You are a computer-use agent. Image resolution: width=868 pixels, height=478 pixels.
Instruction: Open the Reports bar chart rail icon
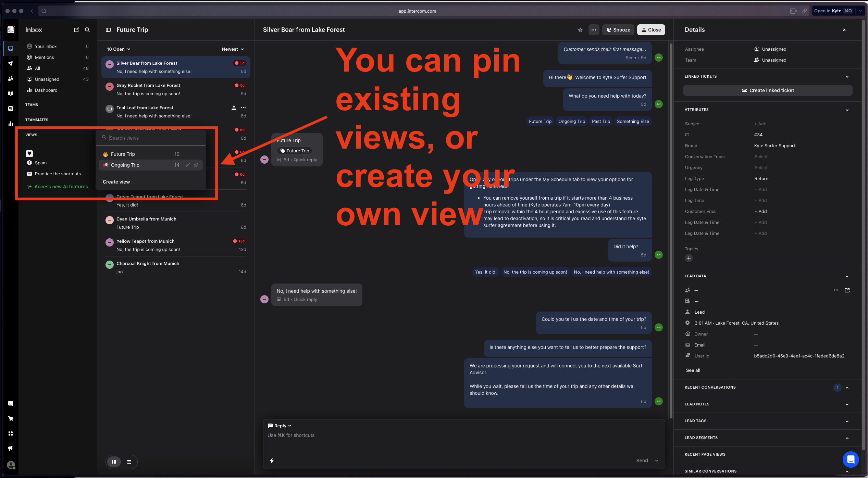[11, 124]
